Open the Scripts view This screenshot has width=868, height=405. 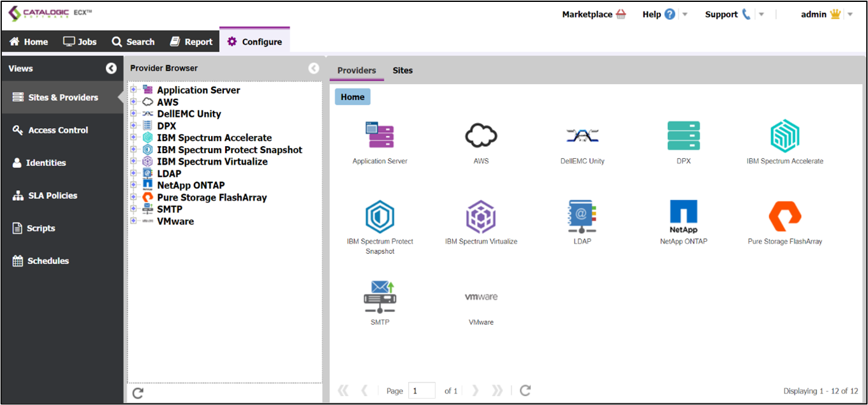click(63, 228)
